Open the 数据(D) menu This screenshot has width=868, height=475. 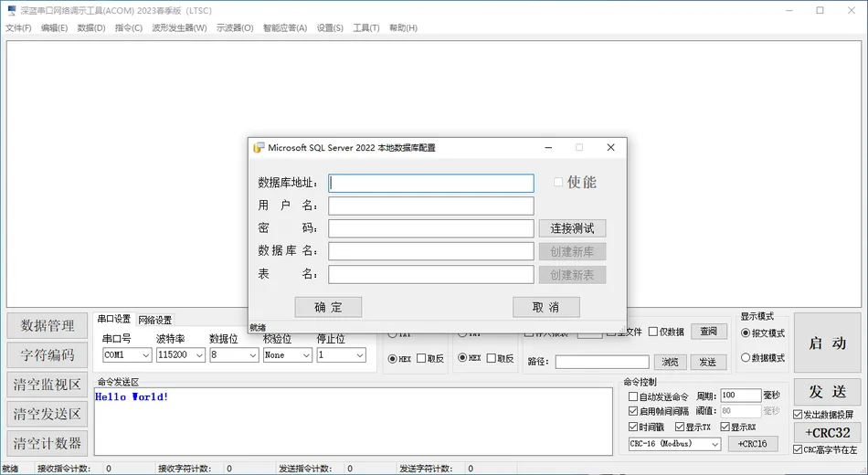coord(91,27)
